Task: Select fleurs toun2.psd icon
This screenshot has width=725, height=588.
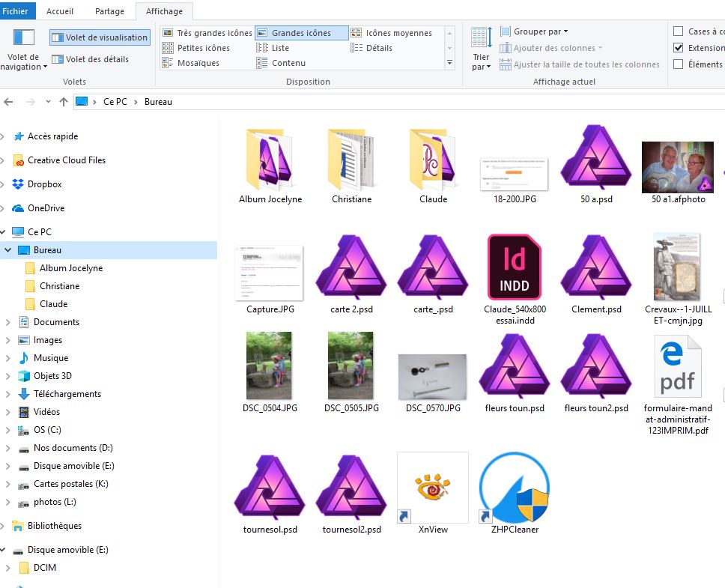Action: [596, 366]
